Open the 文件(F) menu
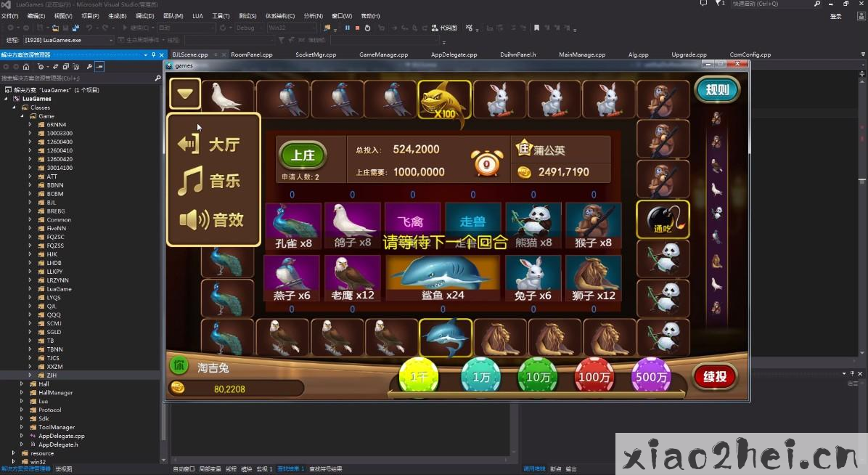Image resolution: width=868 pixels, height=475 pixels. point(10,16)
